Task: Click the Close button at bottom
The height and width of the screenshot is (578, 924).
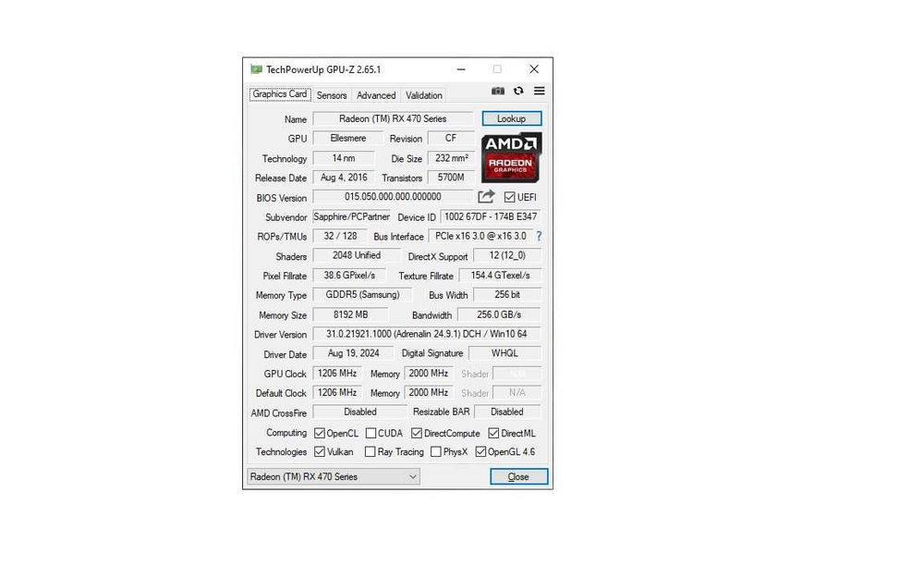Action: click(x=518, y=476)
